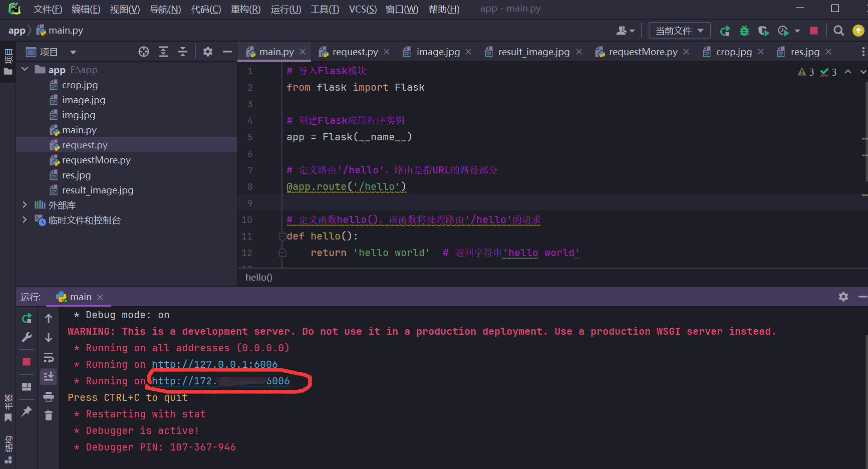The width and height of the screenshot is (868, 469).
Task: Switch to the crop.jpg editor tab
Action: (734, 52)
